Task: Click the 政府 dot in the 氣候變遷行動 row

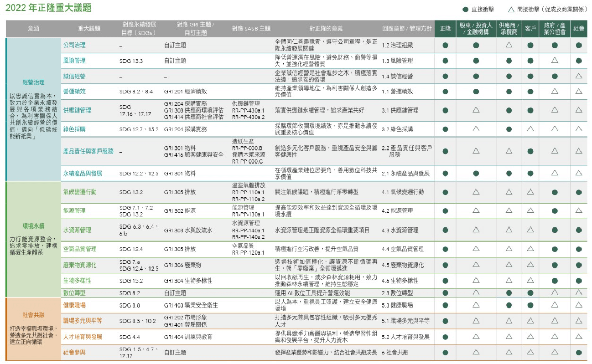Action: click(555, 192)
